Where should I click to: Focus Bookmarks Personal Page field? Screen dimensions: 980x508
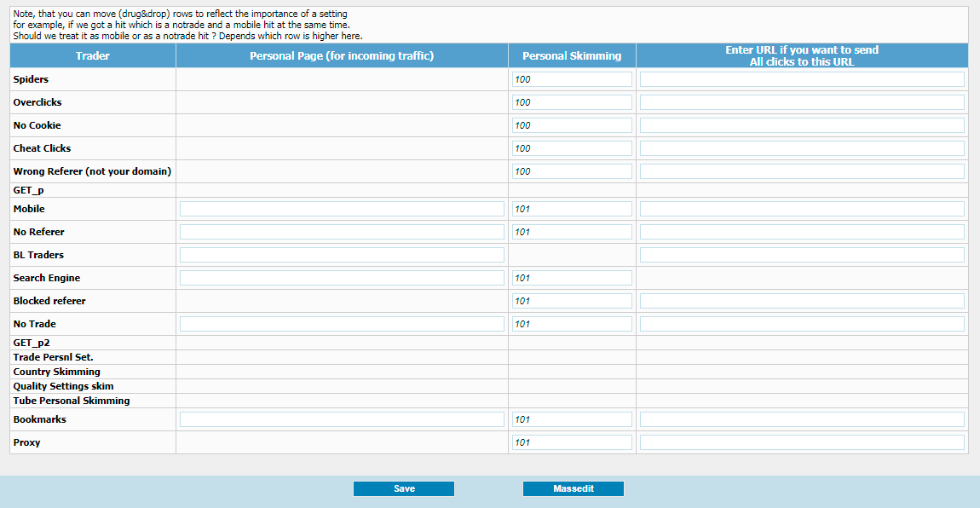point(342,420)
